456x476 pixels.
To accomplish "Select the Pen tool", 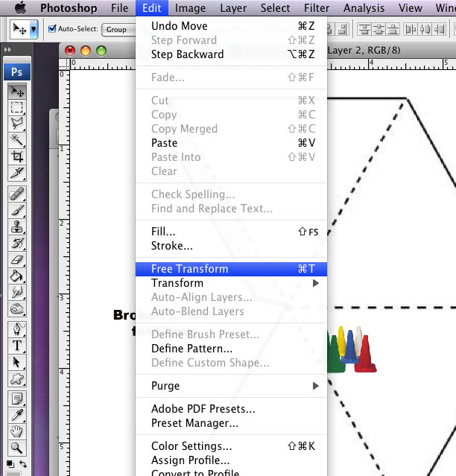I will click(17, 329).
